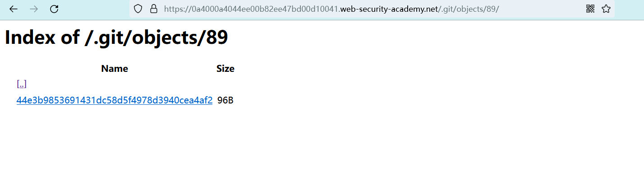Click the 96B file size value
This screenshot has width=644, height=192.
click(225, 101)
